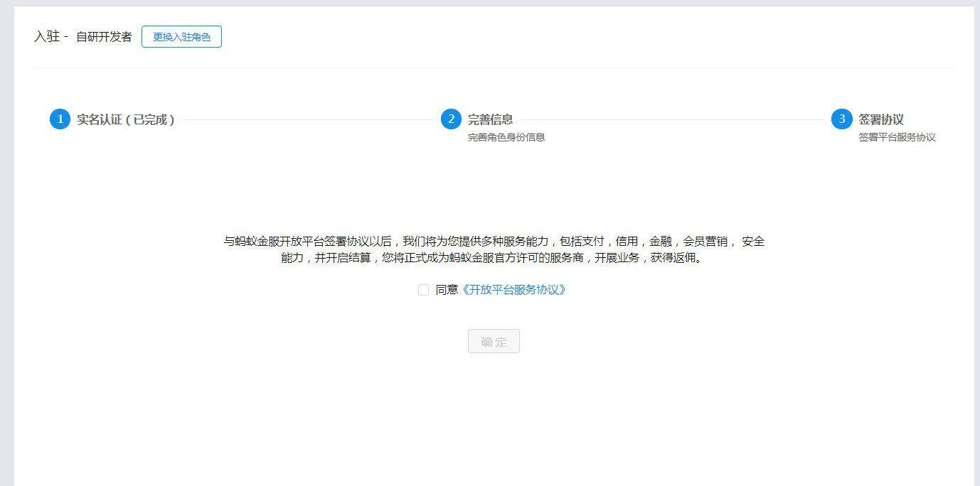Click the 入驻 page heading
Screen dimensions: 980x486
(46, 36)
